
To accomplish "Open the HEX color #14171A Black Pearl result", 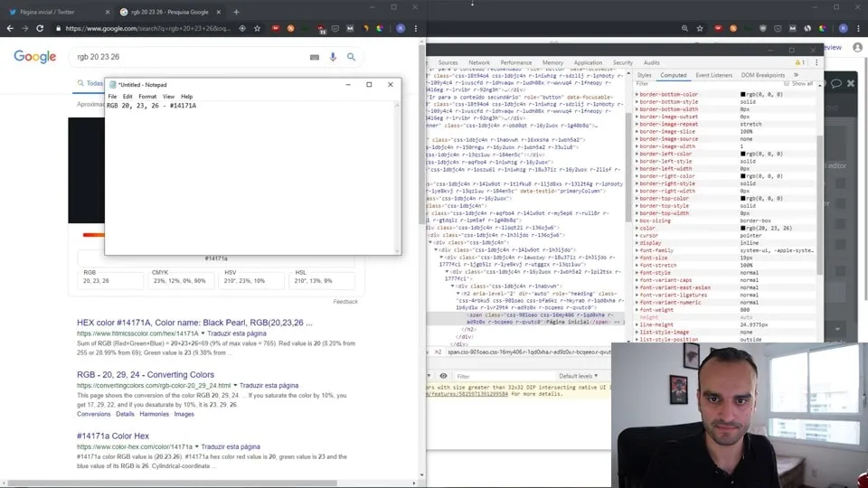I will click(194, 323).
